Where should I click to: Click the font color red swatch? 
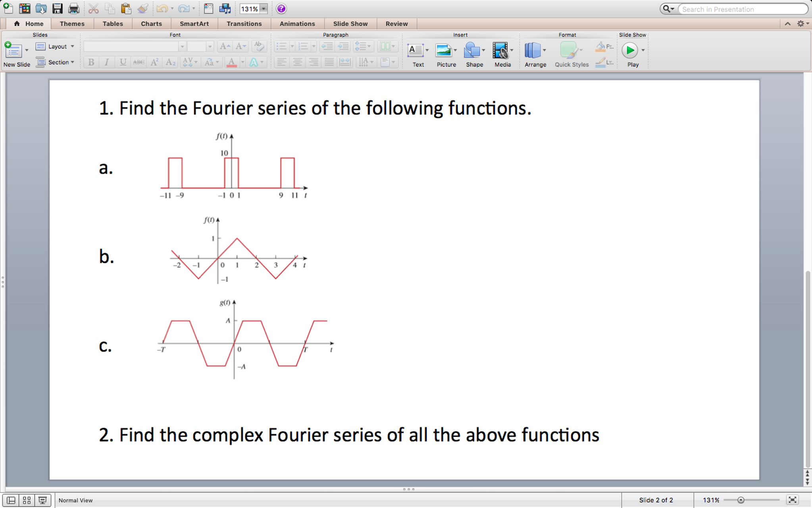click(x=231, y=62)
